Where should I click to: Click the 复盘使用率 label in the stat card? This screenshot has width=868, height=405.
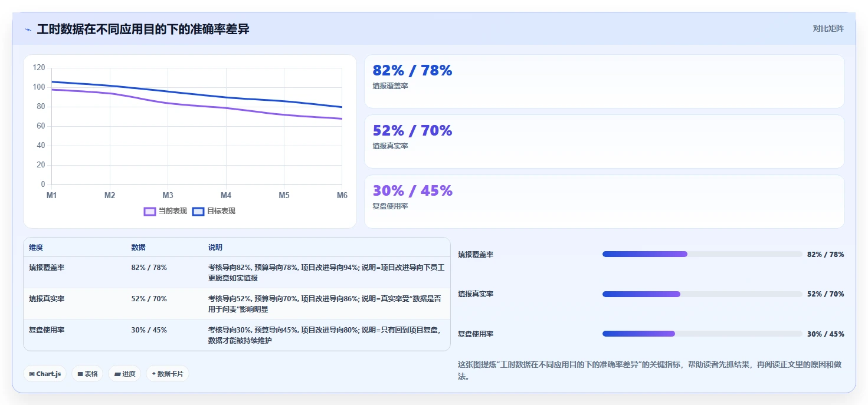pyautogui.click(x=390, y=206)
